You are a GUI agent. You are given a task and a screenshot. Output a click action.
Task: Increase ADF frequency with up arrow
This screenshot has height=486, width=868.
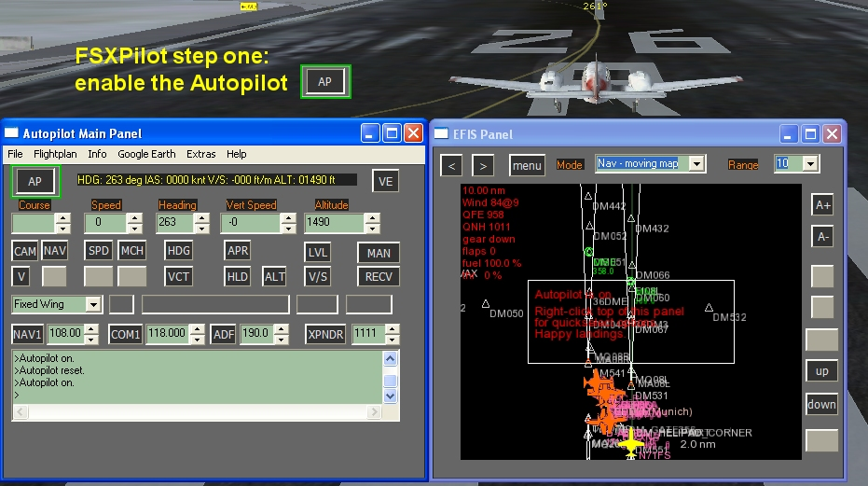pos(282,329)
